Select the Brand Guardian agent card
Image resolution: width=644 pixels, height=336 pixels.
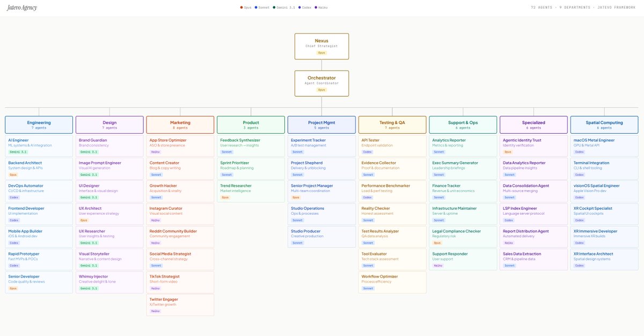(109, 145)
